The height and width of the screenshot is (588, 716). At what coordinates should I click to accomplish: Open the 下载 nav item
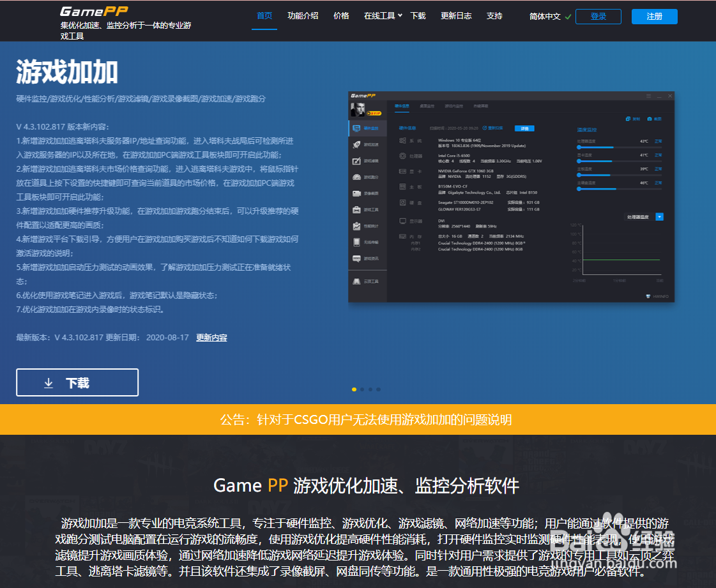click(418, 16)
